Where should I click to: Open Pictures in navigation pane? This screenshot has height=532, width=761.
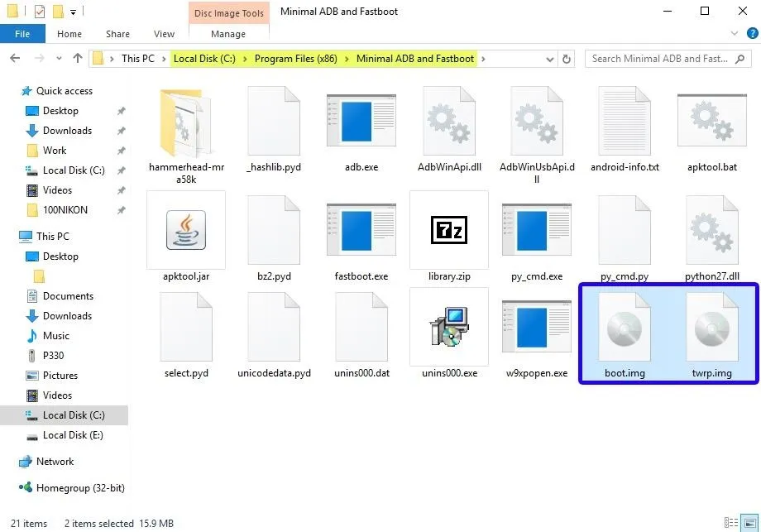[60, 376]
